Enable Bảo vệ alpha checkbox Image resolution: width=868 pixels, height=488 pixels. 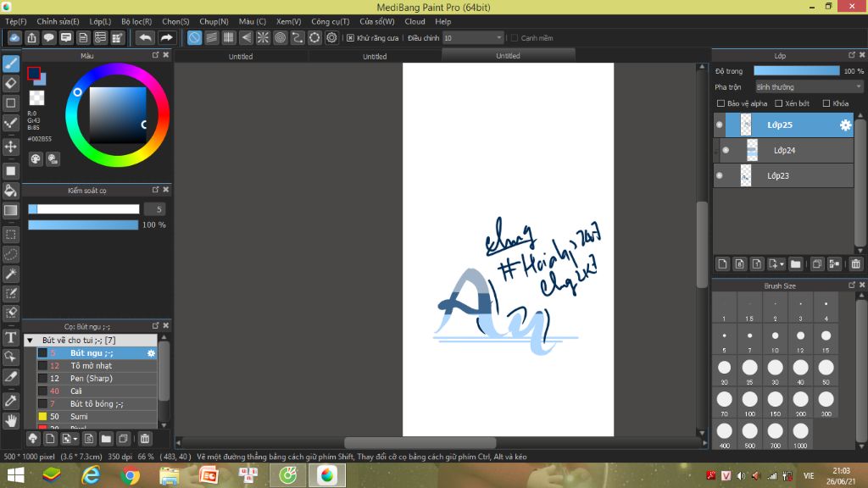coord(721,103)
